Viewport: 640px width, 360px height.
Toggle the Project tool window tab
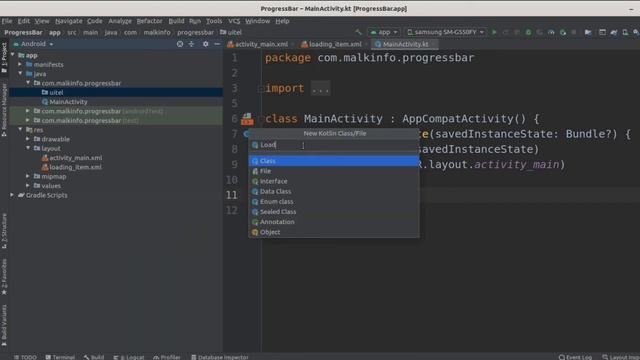coord(4,58)
